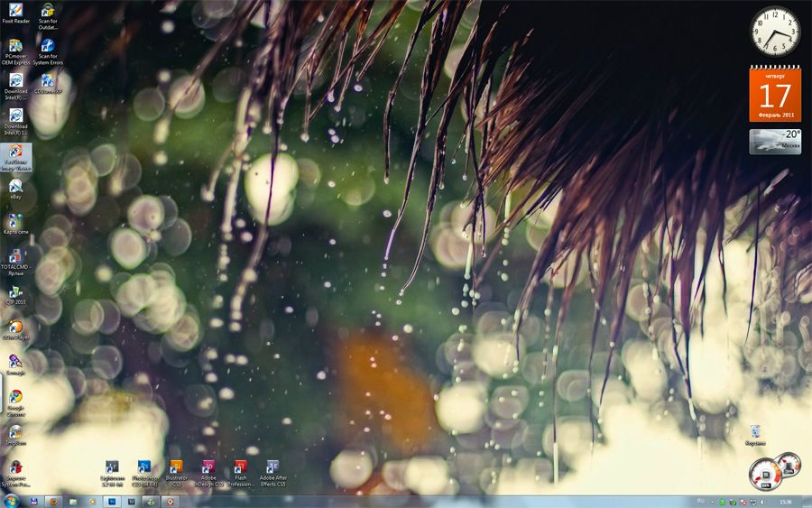Click the orange calendar gadget showing 17
Image resolution: width=812 pixels, height=508 pixels.
pos(775,94)
